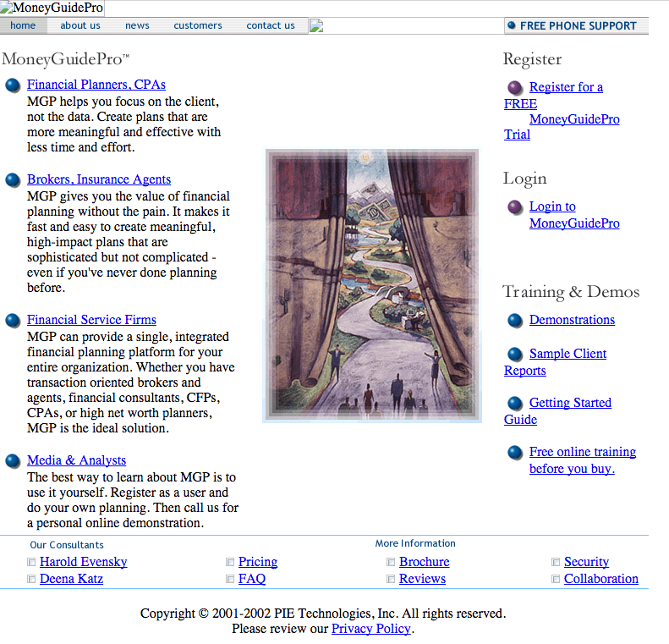Read the Reviews link
Screen dimensions: 669x644
422,579
